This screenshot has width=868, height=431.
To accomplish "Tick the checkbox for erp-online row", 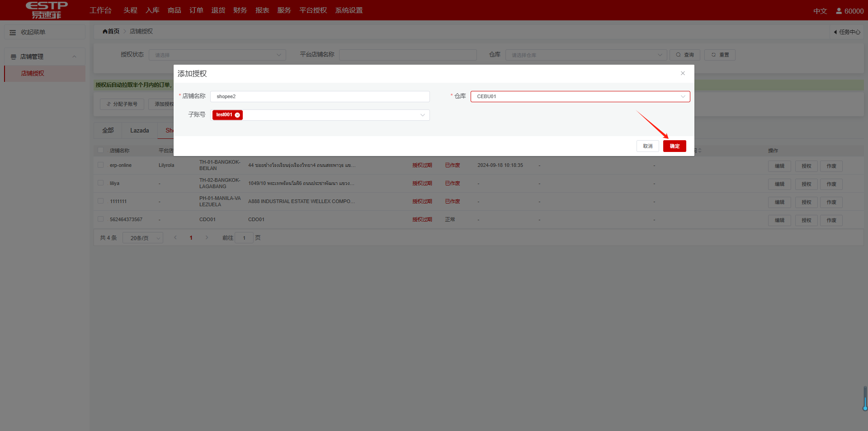I will coord(101,165).
